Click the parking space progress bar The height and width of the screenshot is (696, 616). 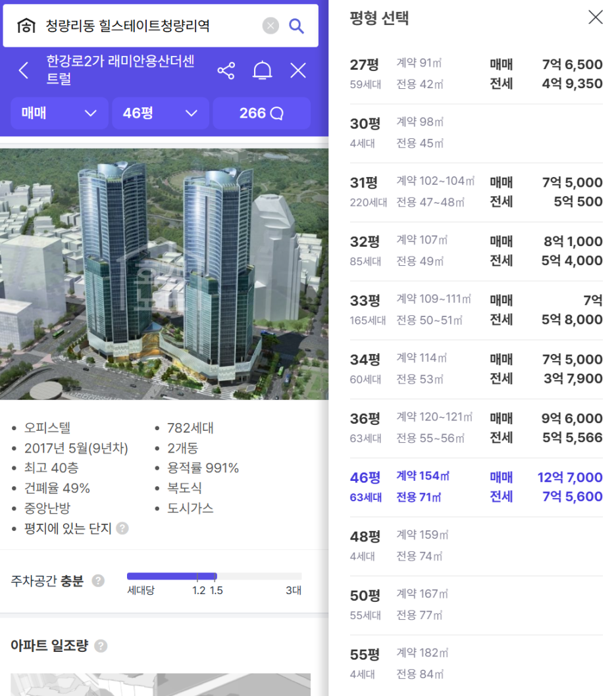[214, 576]
